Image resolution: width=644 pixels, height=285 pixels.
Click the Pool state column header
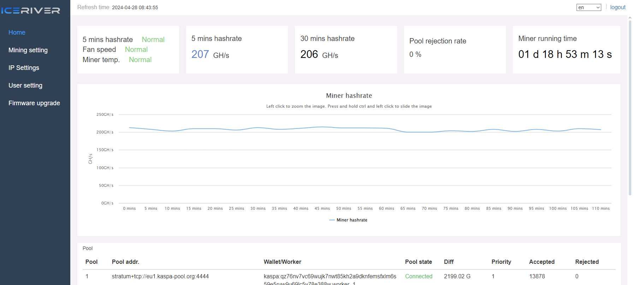[418, 262]
